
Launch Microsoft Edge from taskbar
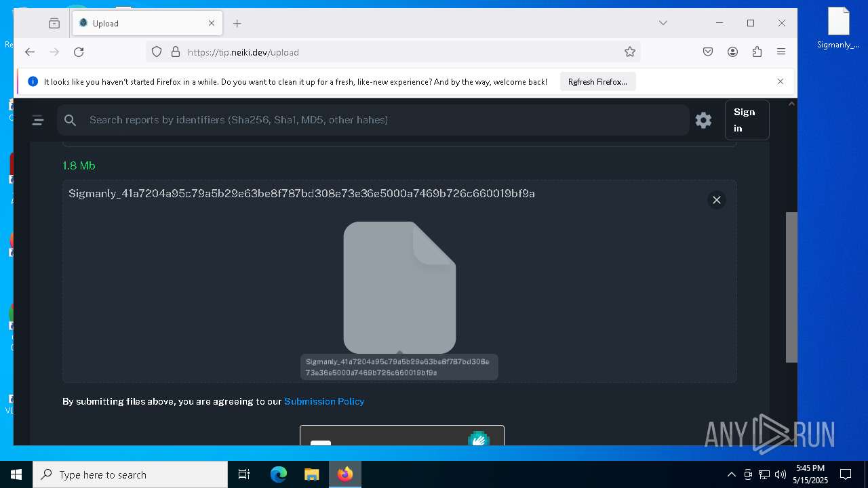click(279, 474)
